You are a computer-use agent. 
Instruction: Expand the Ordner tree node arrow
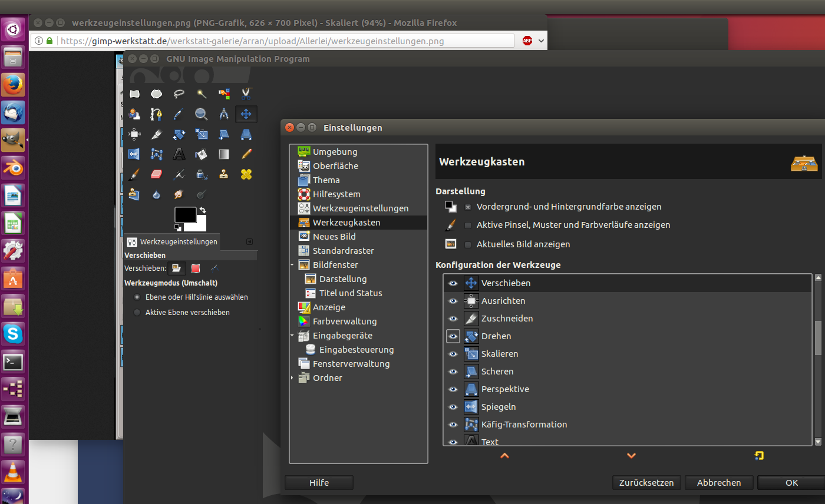click(292, 378)
